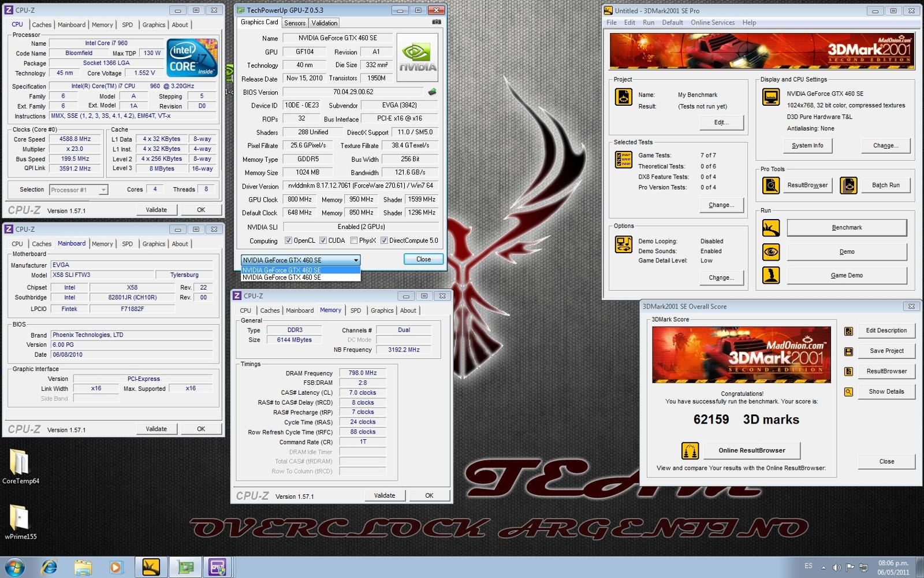Click the Close button in GPU-Z
Viewport: 924px width, 578px height.
423,260
